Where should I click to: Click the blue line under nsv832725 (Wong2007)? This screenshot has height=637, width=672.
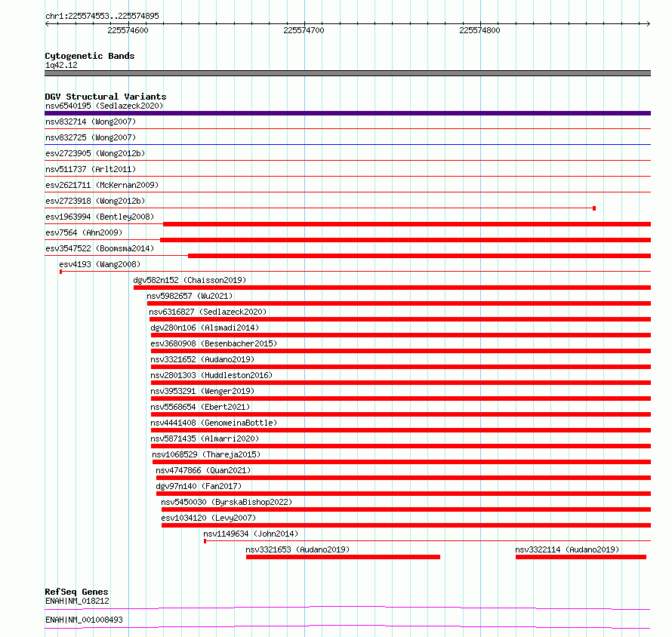[347, 145]
